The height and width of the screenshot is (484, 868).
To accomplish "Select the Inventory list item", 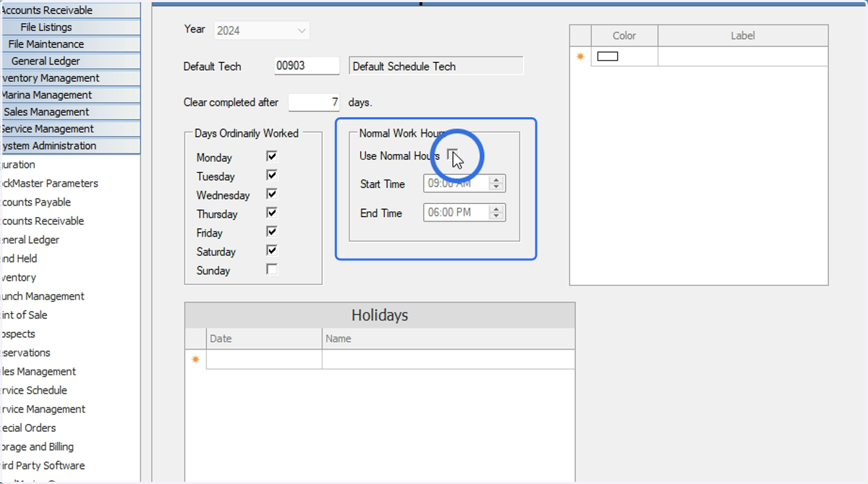I will (18, 277).
